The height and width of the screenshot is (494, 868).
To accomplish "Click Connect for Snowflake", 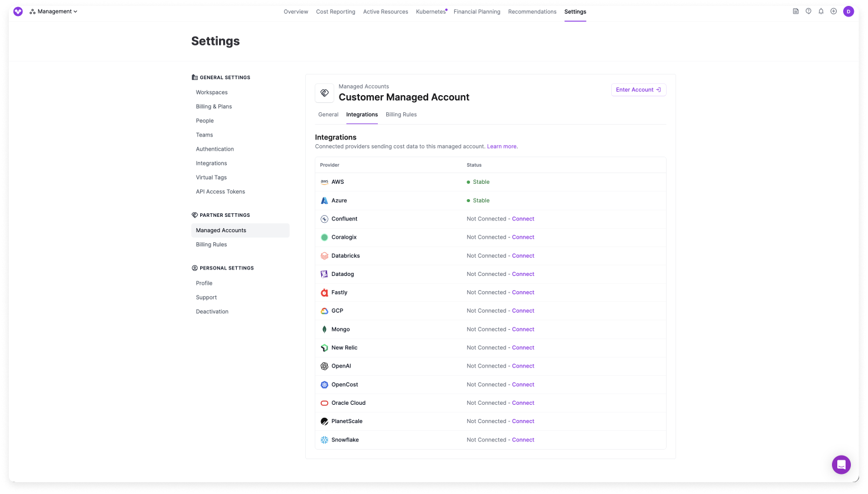I will 523,440.
